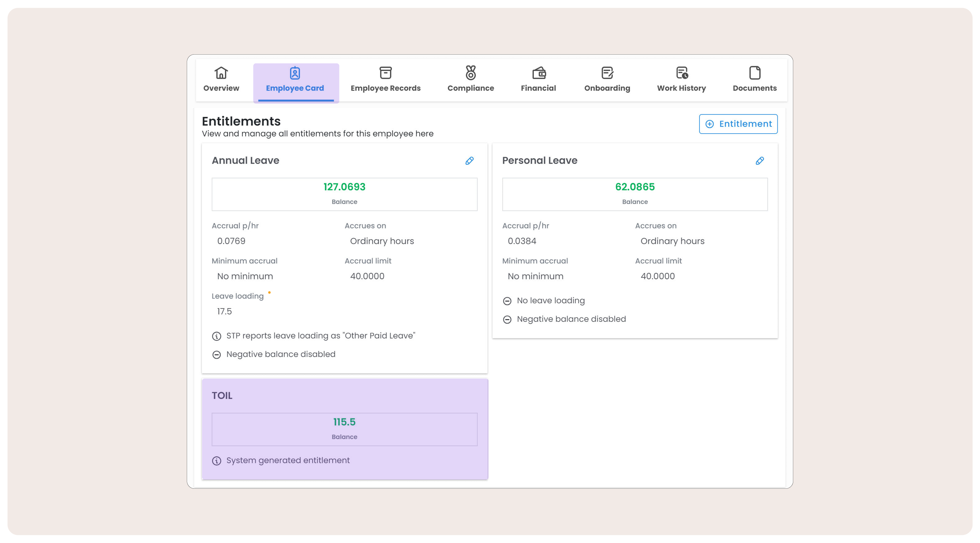Image resolution: width=980 pixels, height=543 pixels.
Task: Click the Financial wallet icon
Action: 538,73
